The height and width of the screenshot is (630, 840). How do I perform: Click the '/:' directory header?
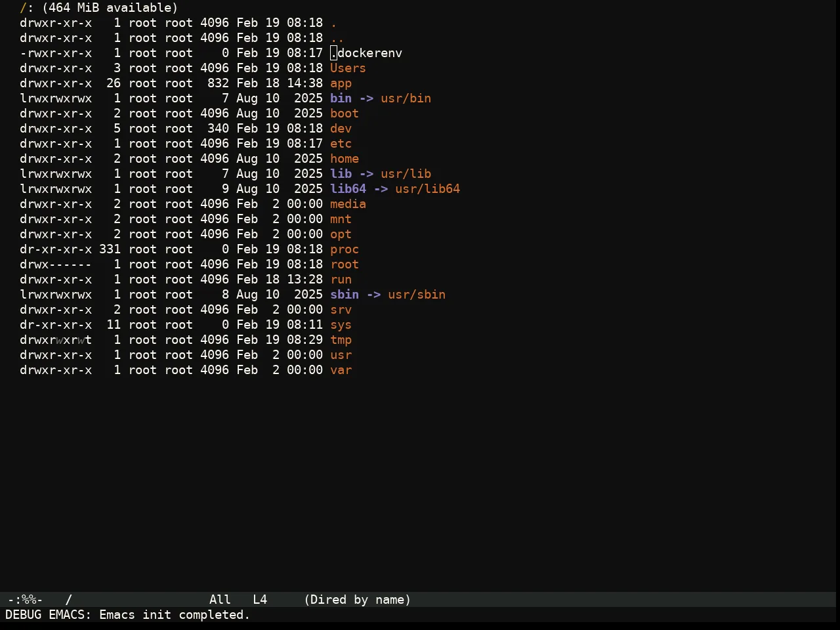pos(27,8)
